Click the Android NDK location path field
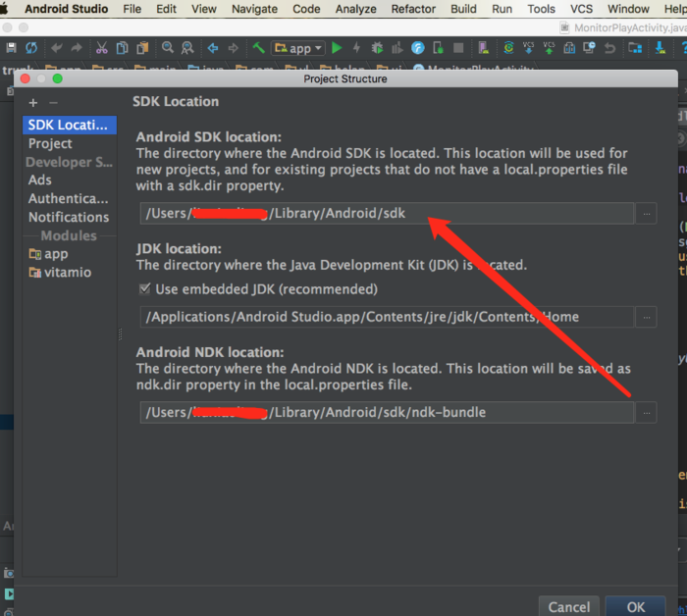Viewport: 687px width, 616px height. 387,412
